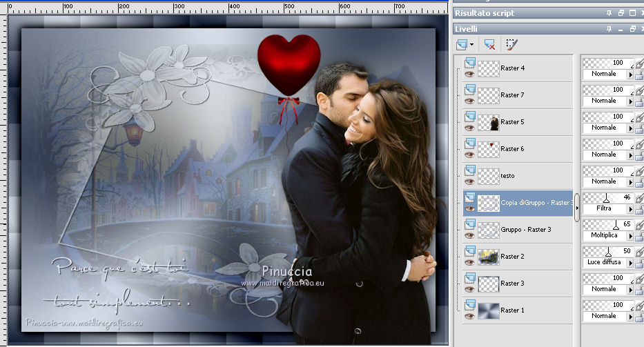Open blend mode dropdown for Raster 4
644x347 pixels.
tap(630, 75)
